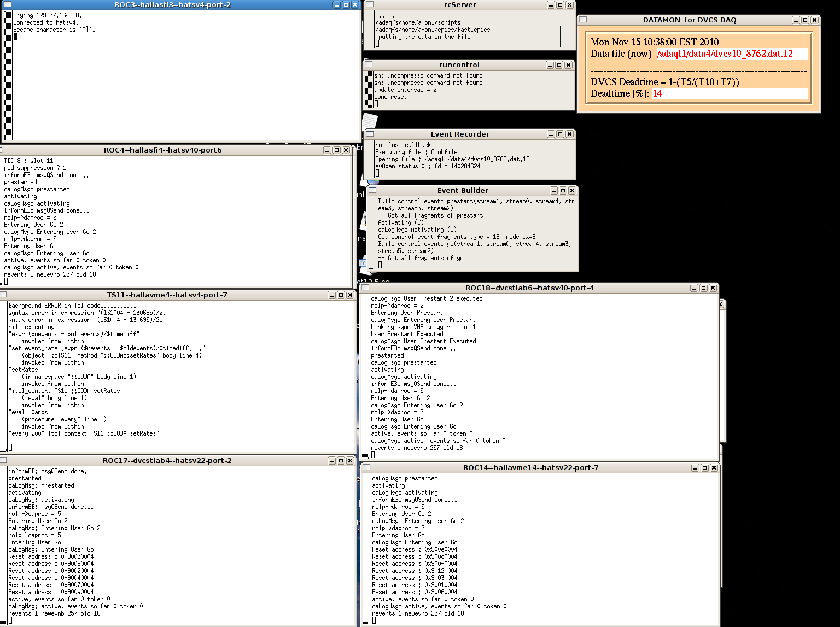This screenshot has width=840, height=627.
Task: Focus the ROC18--dvcstlab6--hatsv40-port-4 title bar
Action: [x=529, y=288]
